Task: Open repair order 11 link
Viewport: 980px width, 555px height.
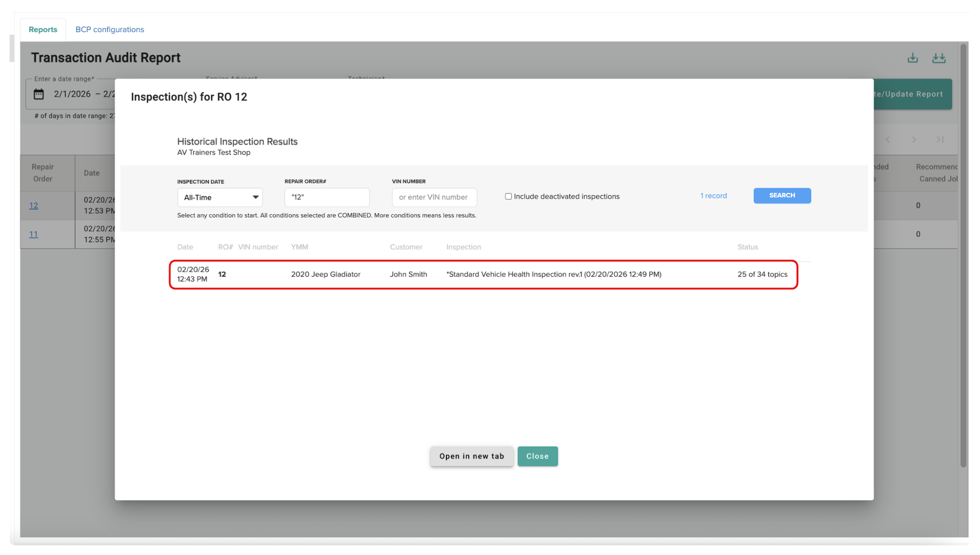Action: click(34, 234)
